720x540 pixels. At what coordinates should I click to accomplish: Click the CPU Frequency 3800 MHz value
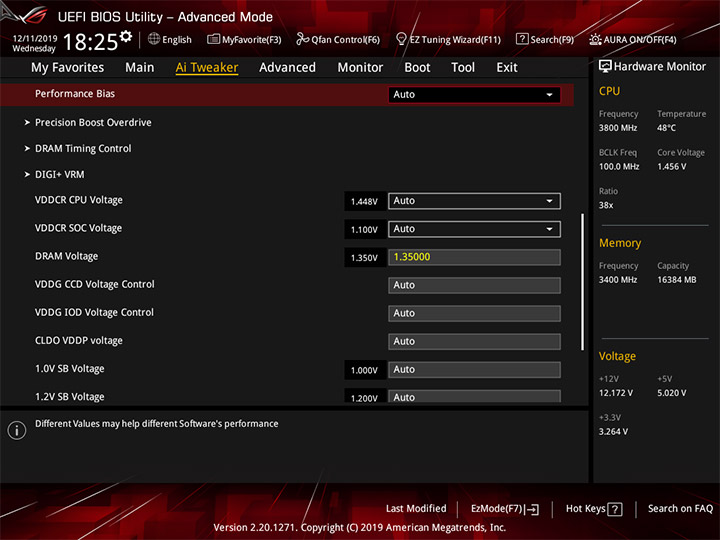tap(618, 128)
